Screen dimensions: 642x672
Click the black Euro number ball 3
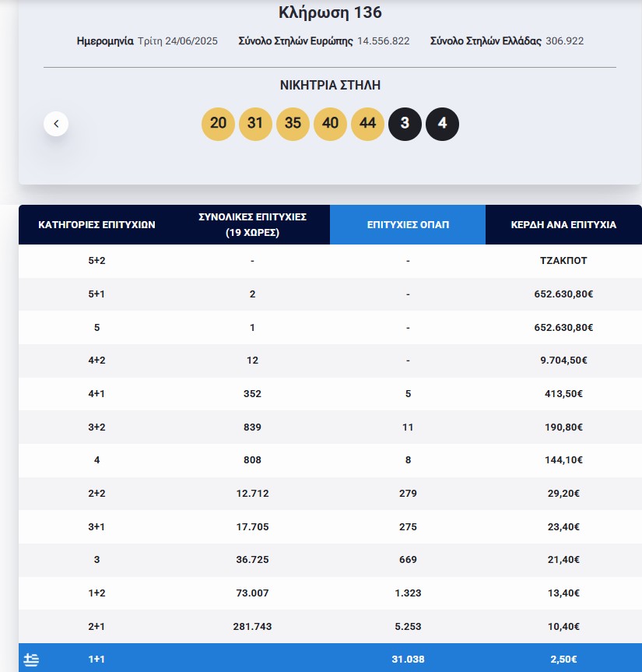[405, 124]
